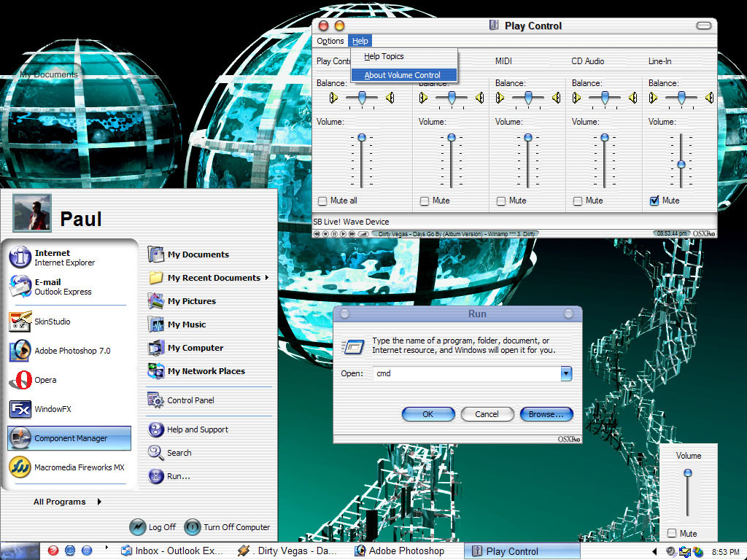The width and height of the screenshot is (747, 560).
Task: Click OK in the Run dialog
Action: (427, 414)
